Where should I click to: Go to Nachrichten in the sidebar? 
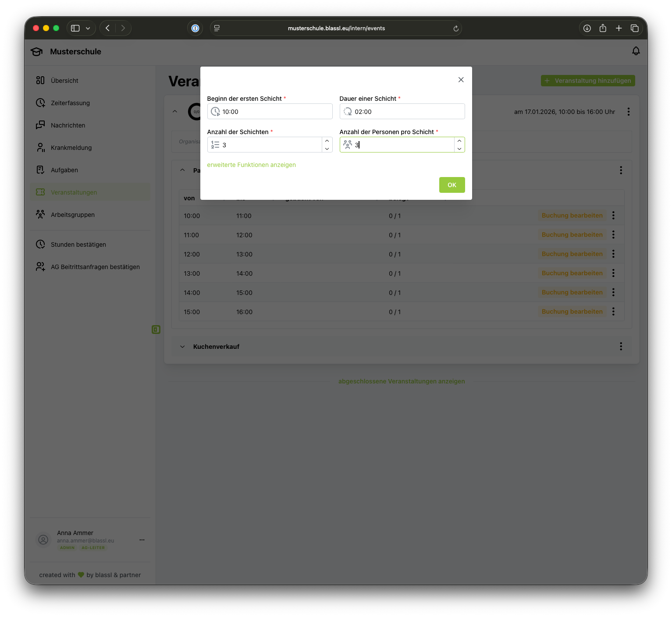[x=68, y=125]
